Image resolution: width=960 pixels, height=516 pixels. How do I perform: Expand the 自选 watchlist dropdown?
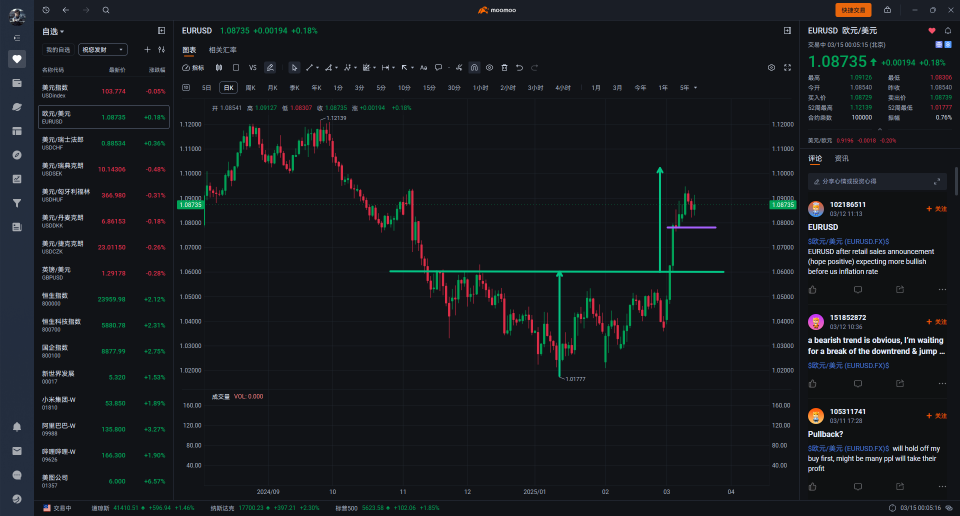click(53, 31)
